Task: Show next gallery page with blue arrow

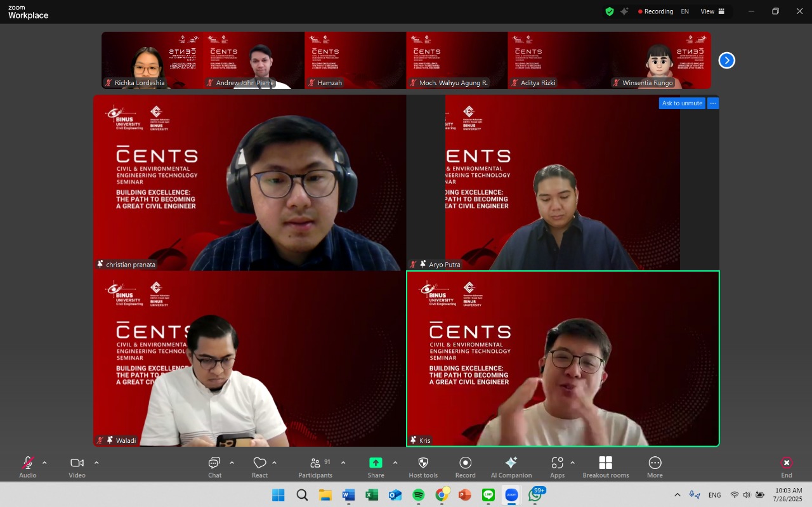Action: (x=726, y=60)
